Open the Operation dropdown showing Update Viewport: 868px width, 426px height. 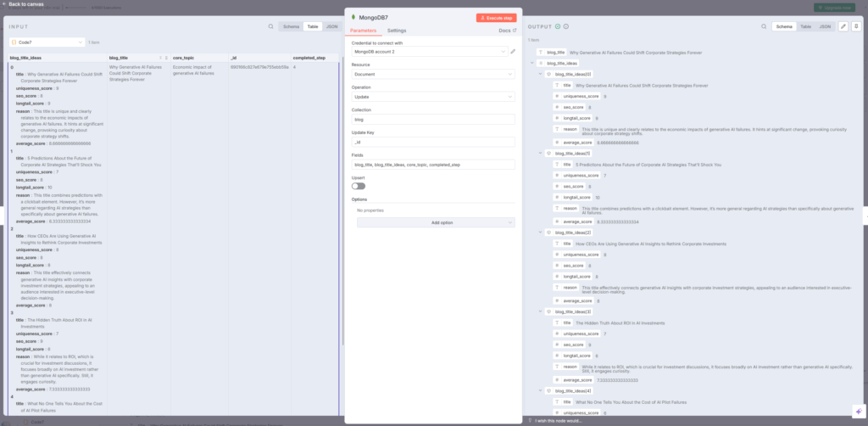432,97
